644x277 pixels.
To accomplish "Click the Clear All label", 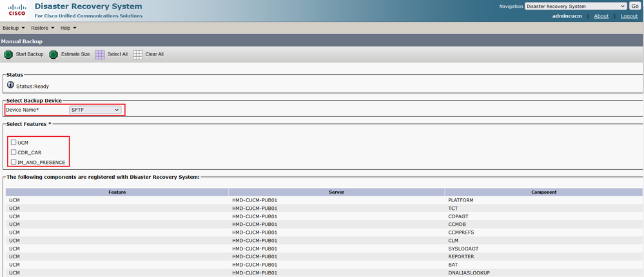I will click(155, 54).
